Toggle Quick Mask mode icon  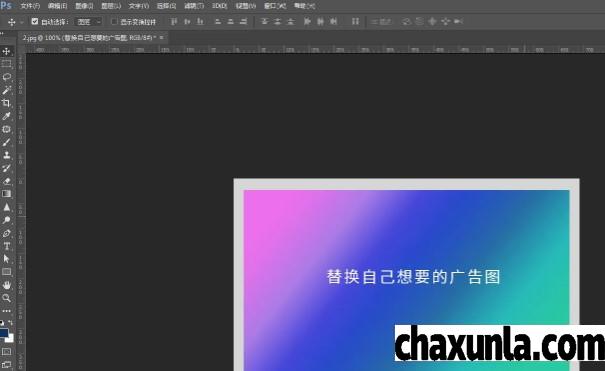(7, 352)
